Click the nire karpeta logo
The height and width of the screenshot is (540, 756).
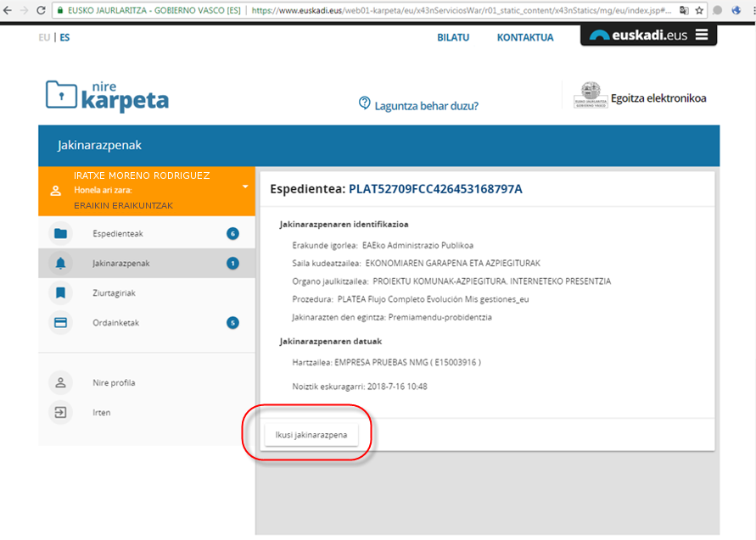click(x=107, y=97)
